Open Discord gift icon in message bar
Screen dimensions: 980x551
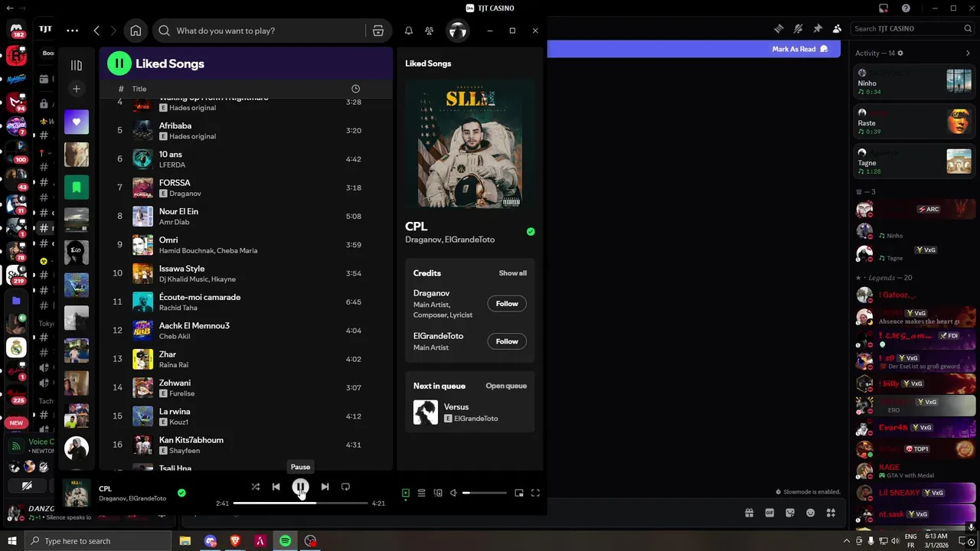(x=749, y=513)
